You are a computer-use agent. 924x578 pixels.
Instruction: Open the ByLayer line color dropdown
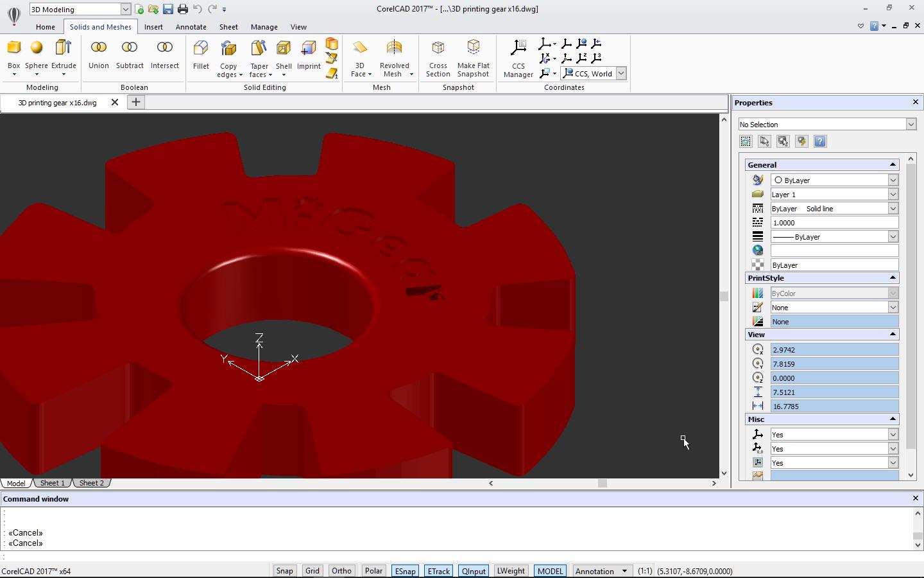point(893,180)
